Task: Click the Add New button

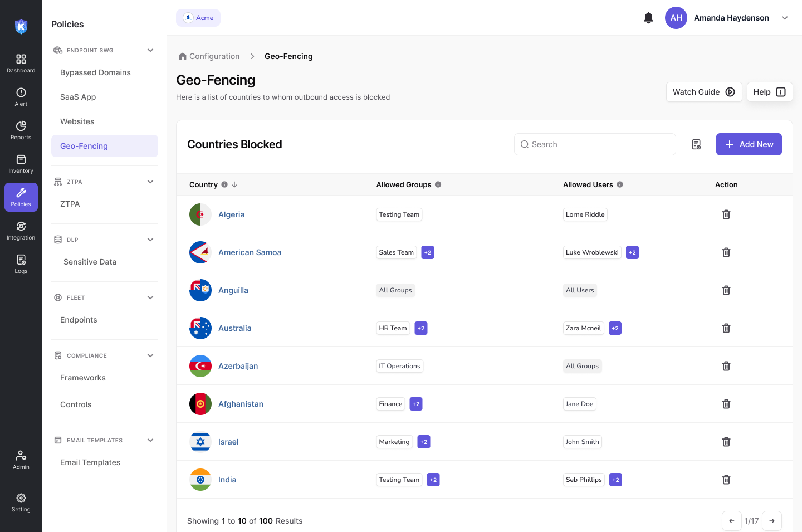Action: click(x=749, y=144)
